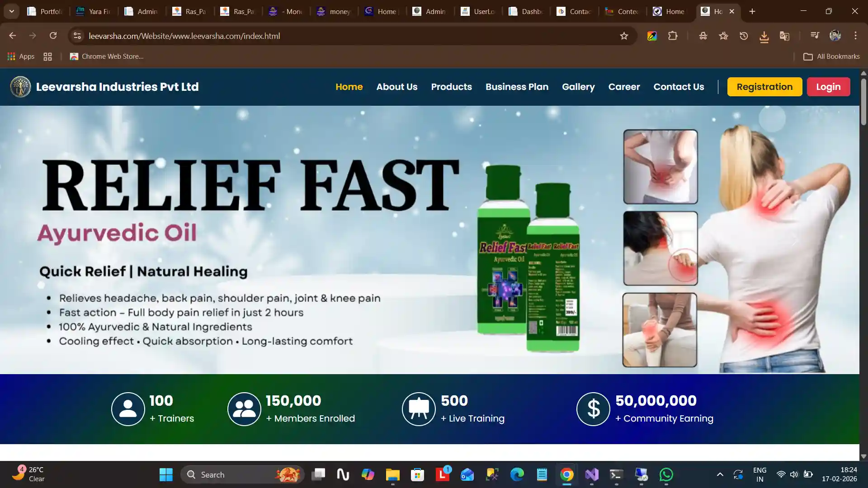
Task: Open the Chrome three-dot menu
Action: [855, 36]
